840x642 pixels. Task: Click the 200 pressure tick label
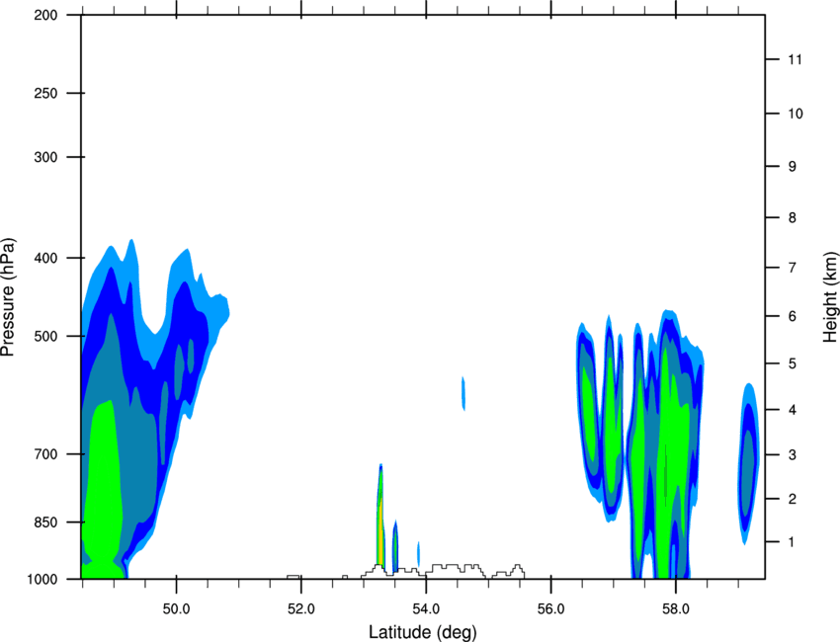tap(45, 15)
